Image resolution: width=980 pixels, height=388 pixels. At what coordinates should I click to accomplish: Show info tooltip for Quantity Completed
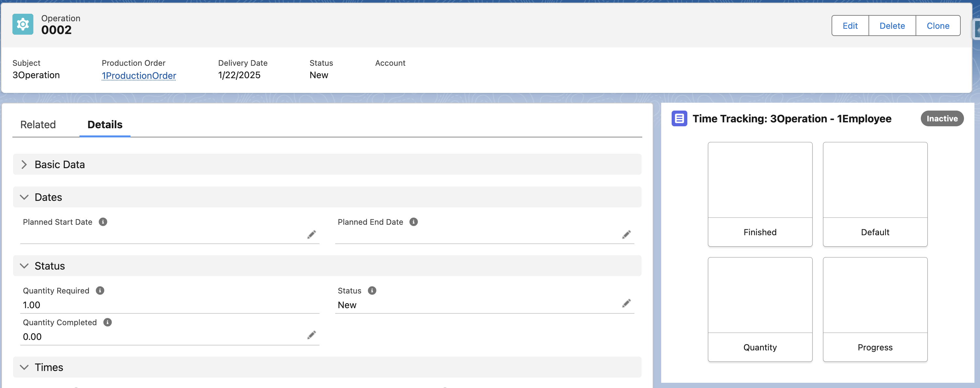107,323
